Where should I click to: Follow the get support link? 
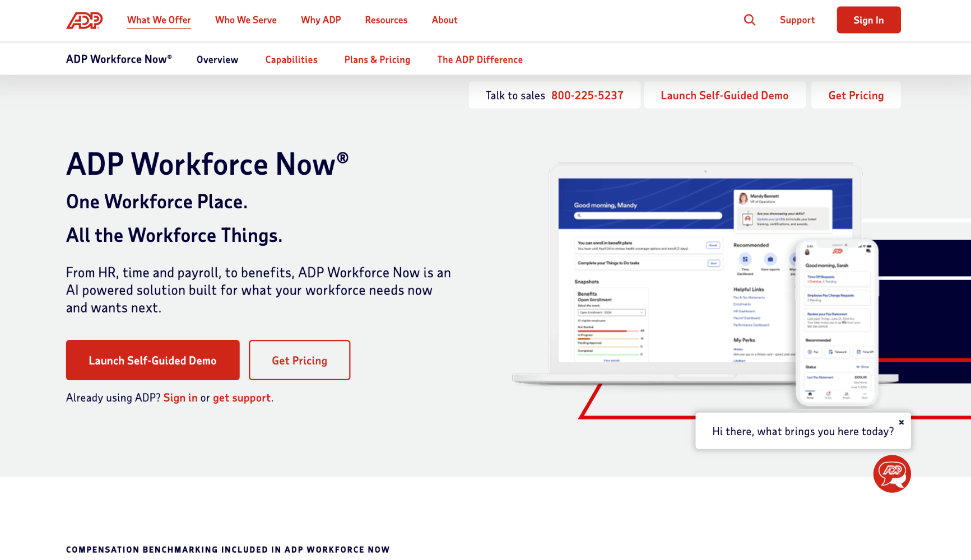241,398
